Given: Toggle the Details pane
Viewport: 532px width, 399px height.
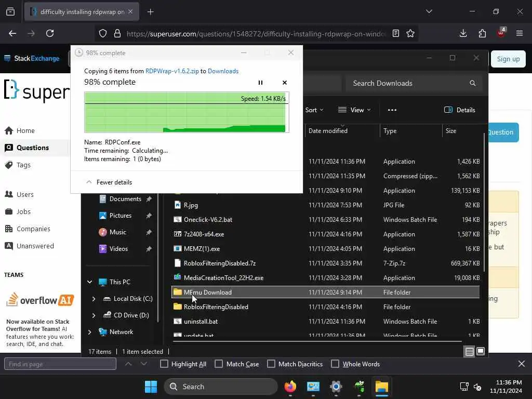Looking at the screenshot, I should [460, 110].
